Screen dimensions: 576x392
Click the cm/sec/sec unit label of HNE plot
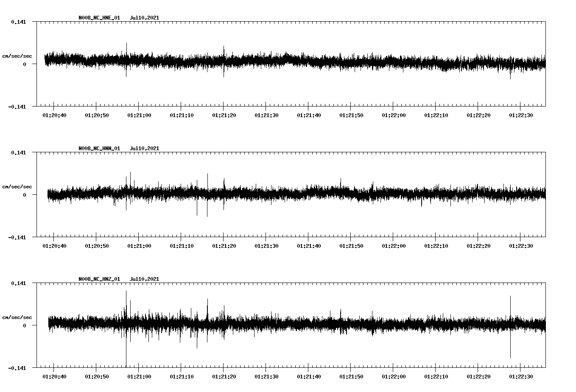click(17, 56)
